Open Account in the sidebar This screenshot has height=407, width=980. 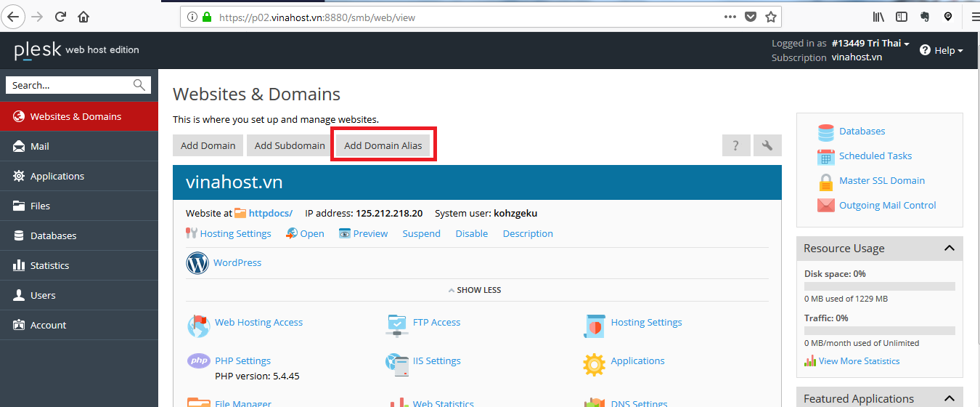click(79, 325)
